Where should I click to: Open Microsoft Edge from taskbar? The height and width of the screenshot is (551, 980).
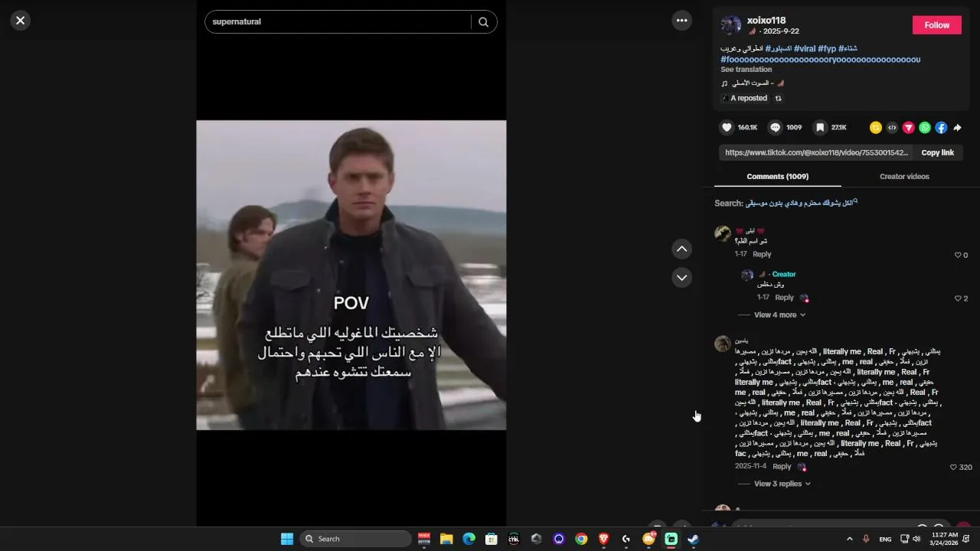click(x=469, y=539)
